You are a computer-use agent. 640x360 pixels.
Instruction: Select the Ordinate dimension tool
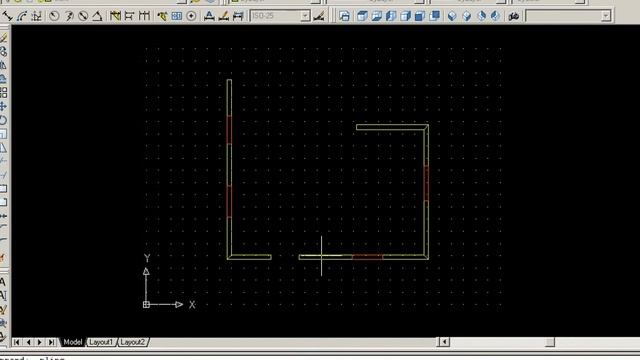[x=37, y=16]
